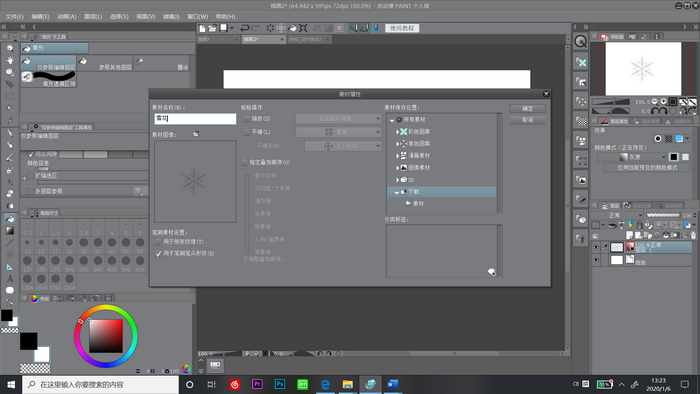Select the Text tool marked A
The image size is (700, 394).
tap(9, 279)
